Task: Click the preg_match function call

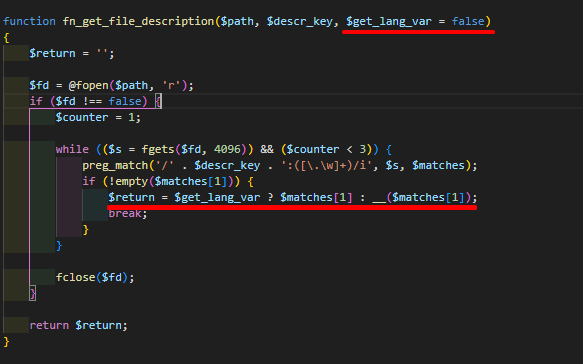Action: click(x=115, y=165)
